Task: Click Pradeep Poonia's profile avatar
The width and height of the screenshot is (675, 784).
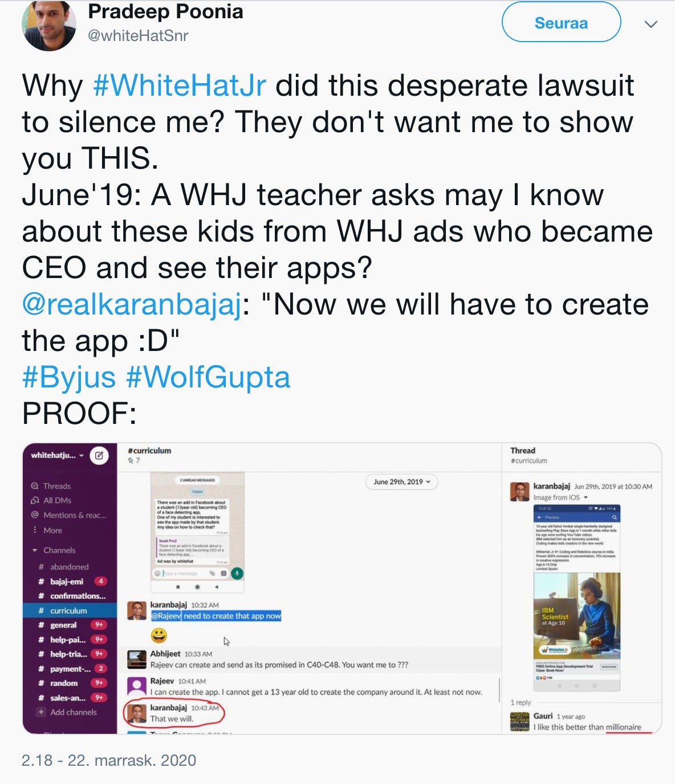Action: pyautogui.click(x=49, y=24)
